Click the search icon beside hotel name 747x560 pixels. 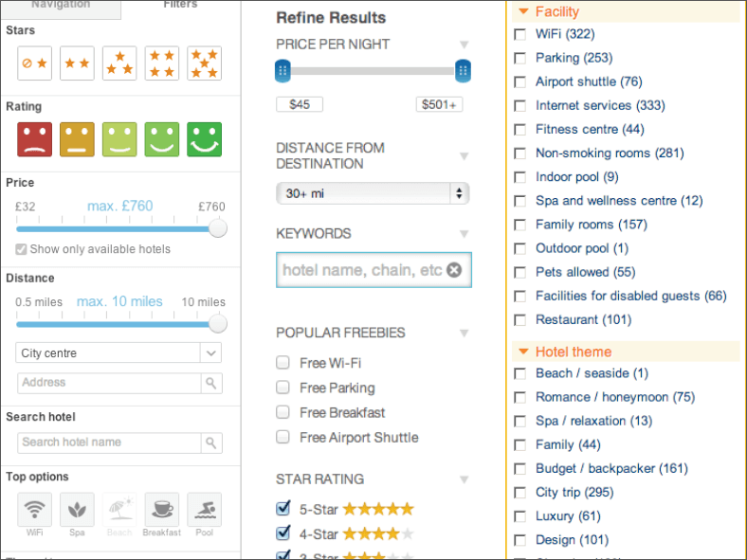point(210,443)
